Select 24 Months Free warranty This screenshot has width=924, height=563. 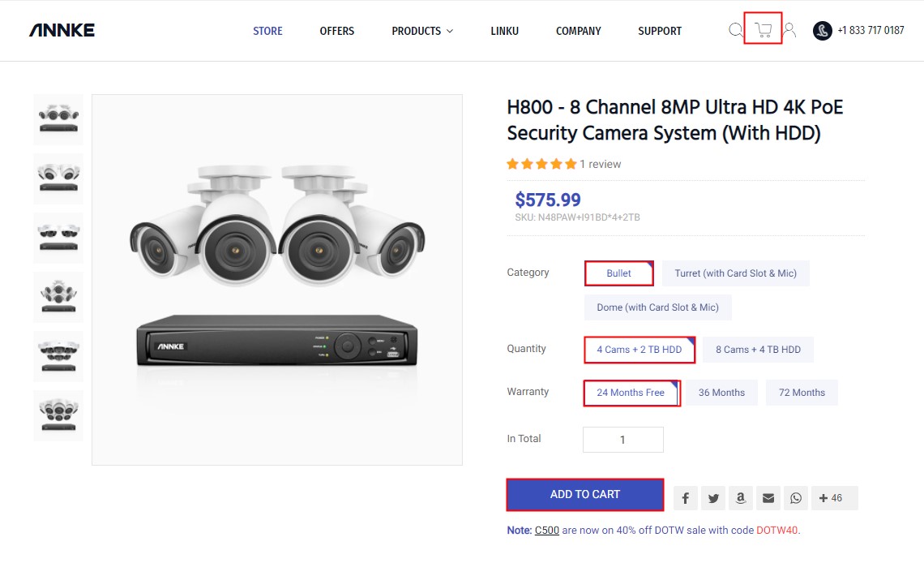point(631,393)
